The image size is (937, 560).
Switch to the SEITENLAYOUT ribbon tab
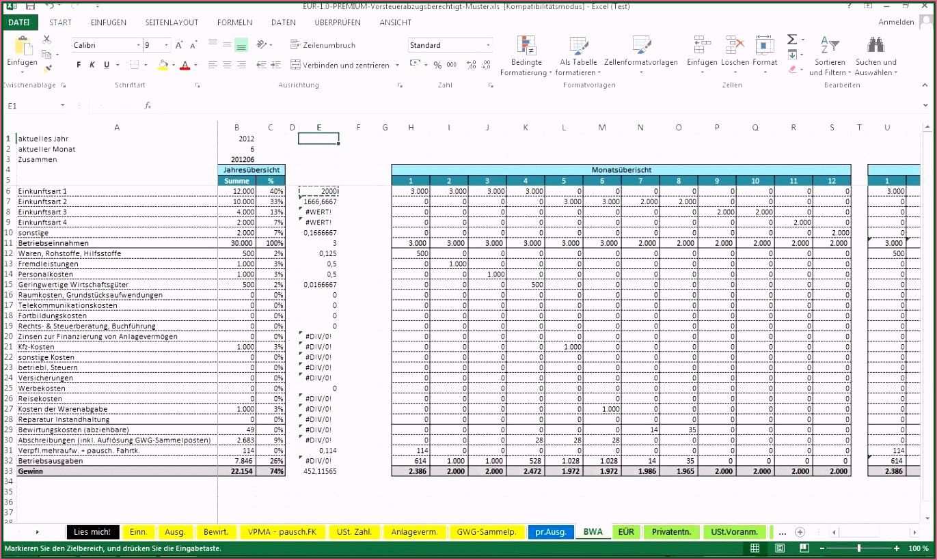coord(172,23)
